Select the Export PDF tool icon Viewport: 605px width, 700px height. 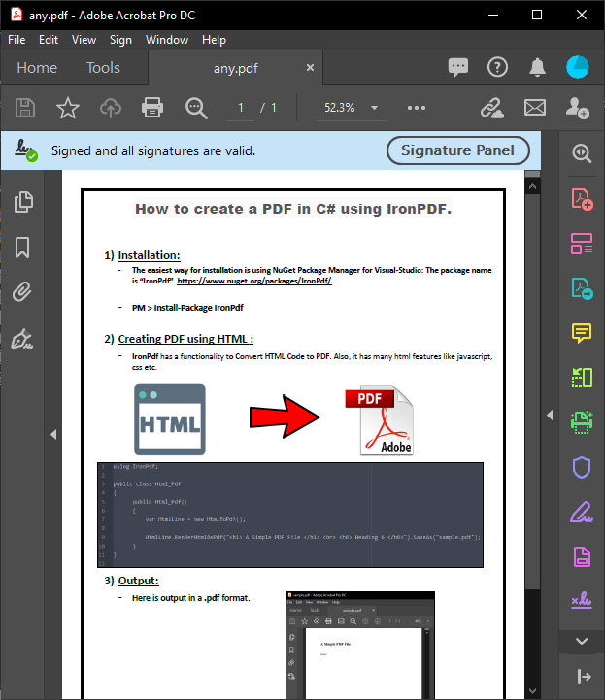pyautogui.click(x=582, y=288)
